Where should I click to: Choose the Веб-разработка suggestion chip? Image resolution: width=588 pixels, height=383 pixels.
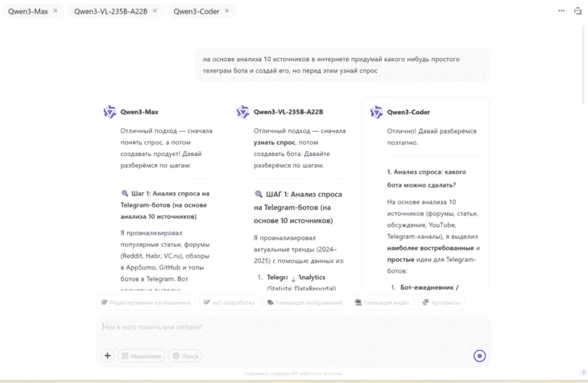pos(230,303)
